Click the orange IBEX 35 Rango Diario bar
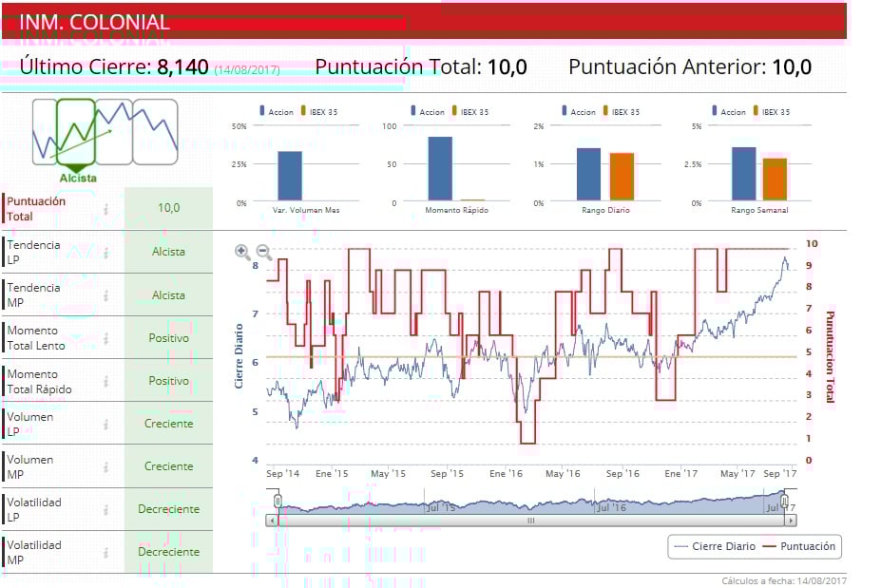 622,177
